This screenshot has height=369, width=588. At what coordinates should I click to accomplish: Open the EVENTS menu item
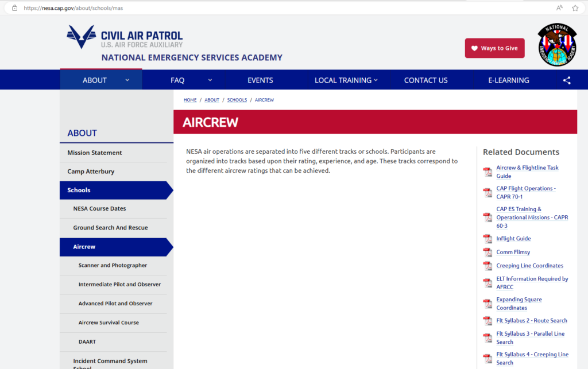coord(260,80)
